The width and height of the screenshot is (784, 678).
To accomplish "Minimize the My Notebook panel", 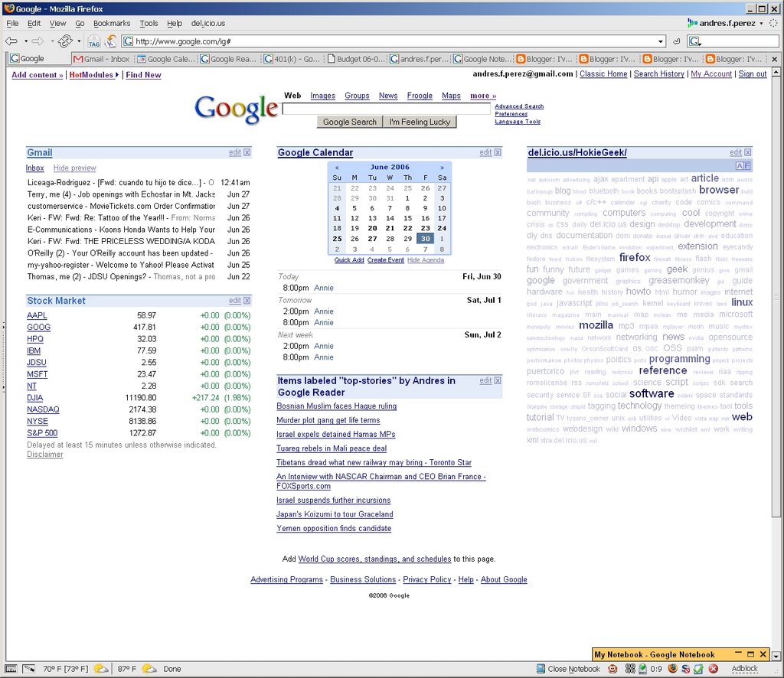I will click(739, 654).
